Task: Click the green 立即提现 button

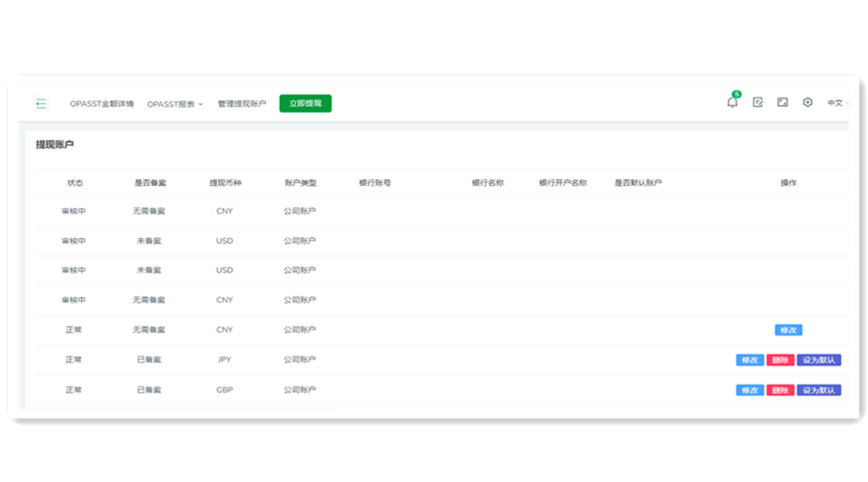Action: (306, 103)
